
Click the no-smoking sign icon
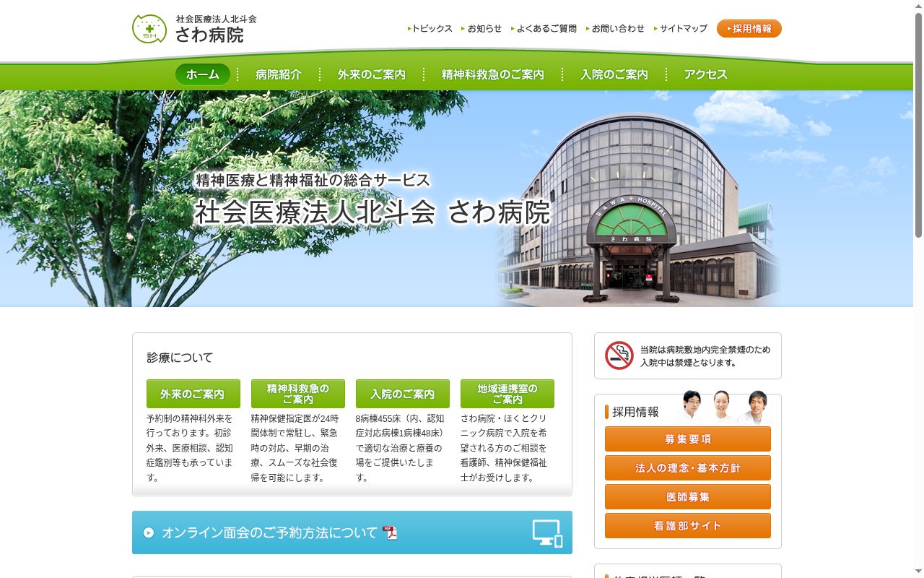(x=619, y=355)
